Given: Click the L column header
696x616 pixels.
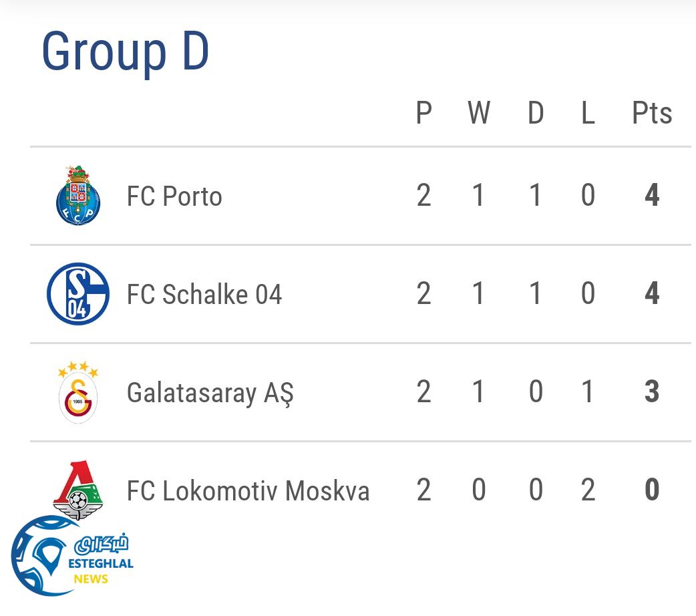Looking at the screenshot, I should tap(588, 114).
